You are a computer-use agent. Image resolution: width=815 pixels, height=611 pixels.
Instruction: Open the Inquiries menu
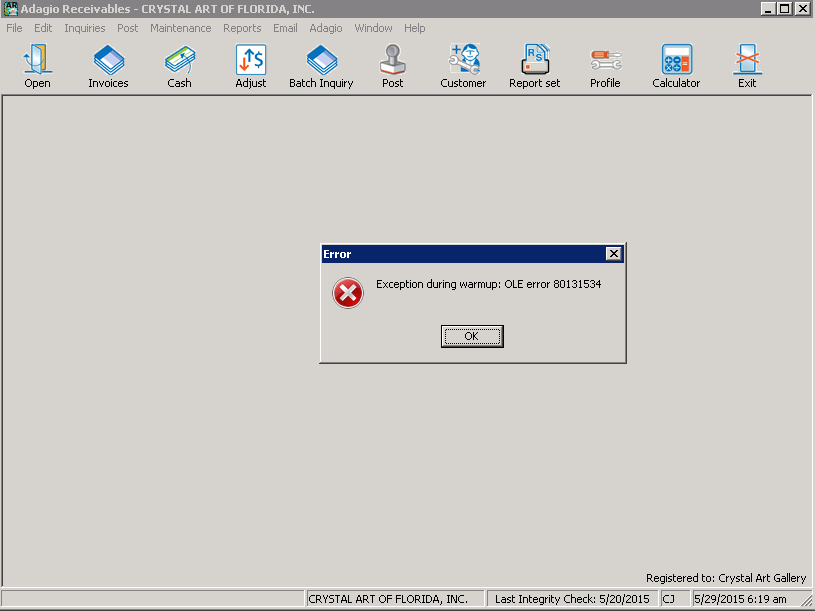coord(85,28)
